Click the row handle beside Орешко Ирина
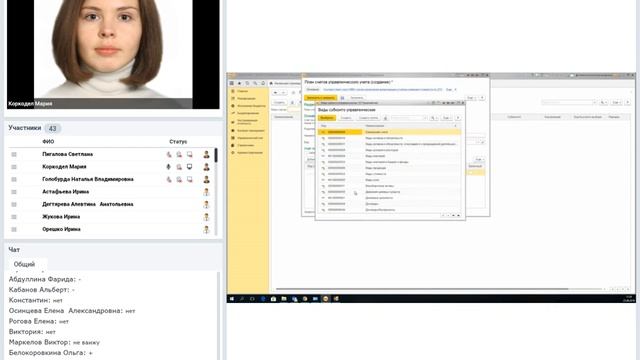 point(14,229)
